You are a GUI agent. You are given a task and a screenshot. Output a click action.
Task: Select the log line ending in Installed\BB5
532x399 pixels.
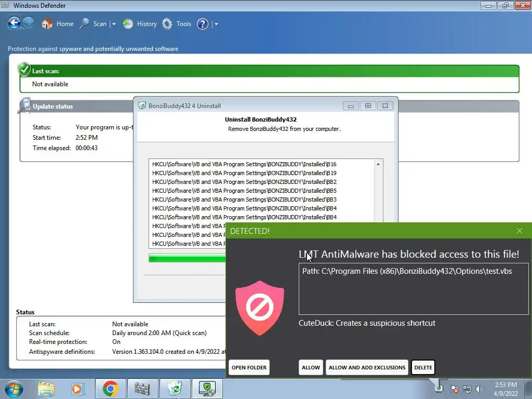(244, 191)
